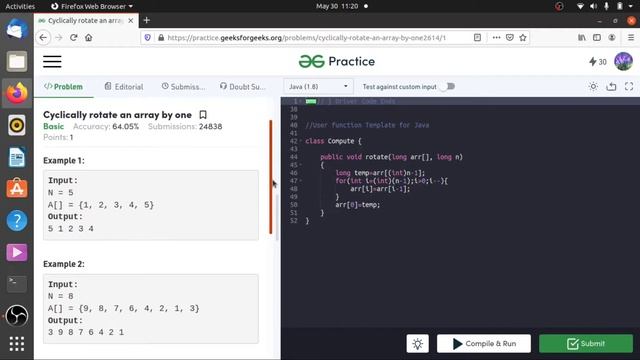
Task: Collapse code fold at line 42
Action: pyautogui.click(x=301, y=141)
